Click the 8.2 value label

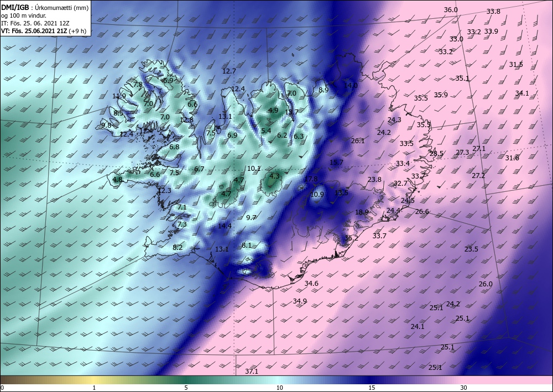(178, 248)
